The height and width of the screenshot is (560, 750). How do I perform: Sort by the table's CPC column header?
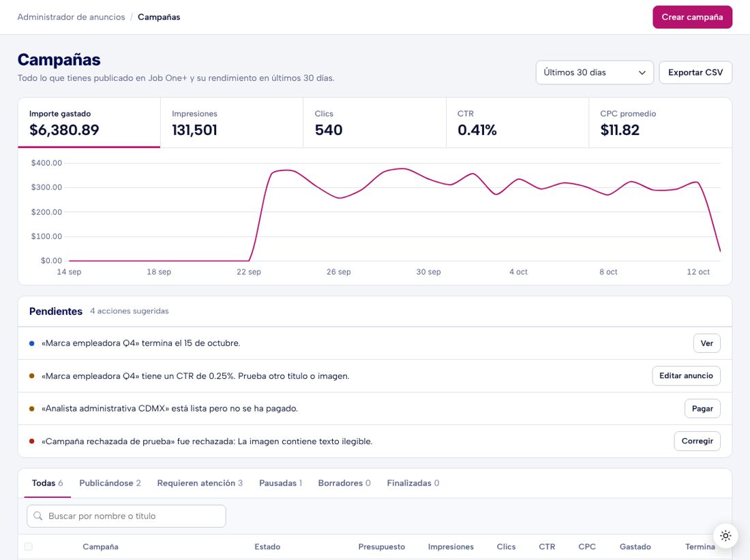(x=587, y=546)
